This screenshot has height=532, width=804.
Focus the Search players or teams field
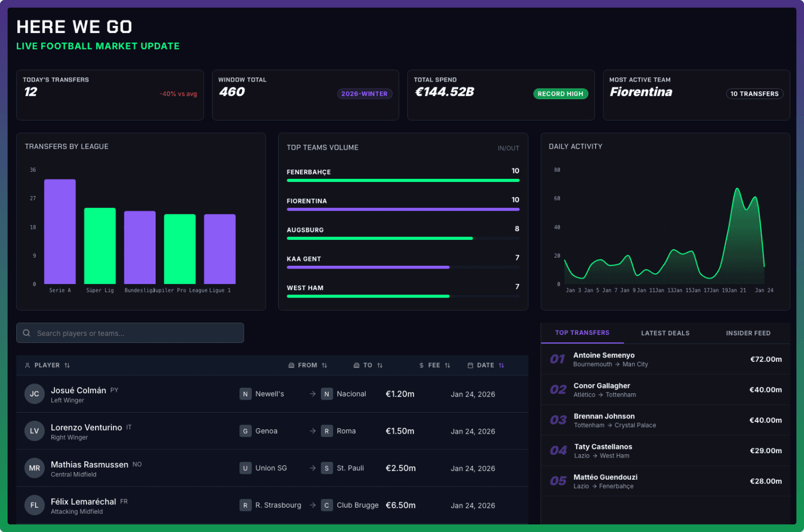[130, 333]
